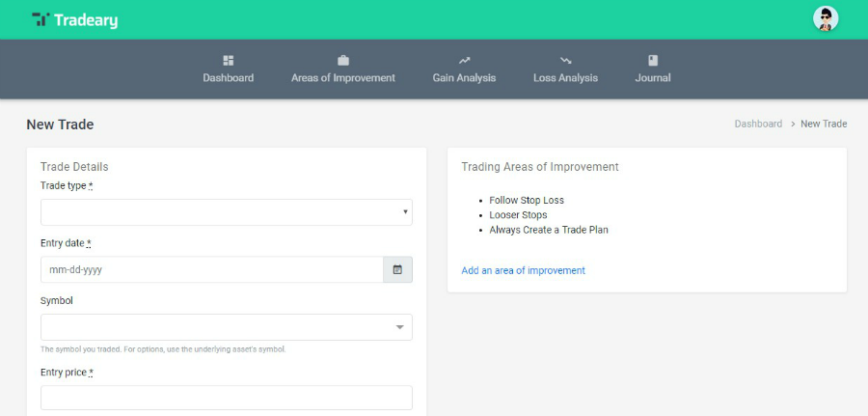This screenshot has height=416, width=868.
Task: Select the Areas of Improvement nav label
Action: point(343,78)
